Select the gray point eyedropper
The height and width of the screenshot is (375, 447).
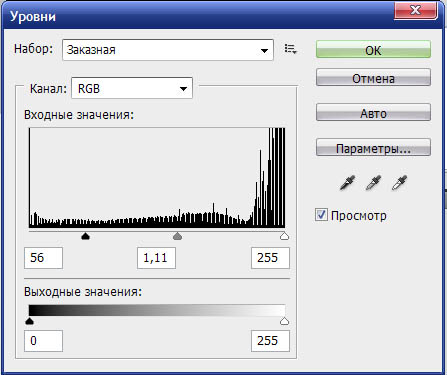point(373,183)
